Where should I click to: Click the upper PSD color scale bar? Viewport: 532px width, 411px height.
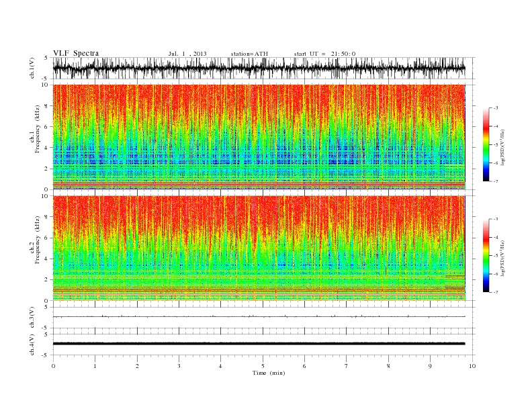coord(486,145)
